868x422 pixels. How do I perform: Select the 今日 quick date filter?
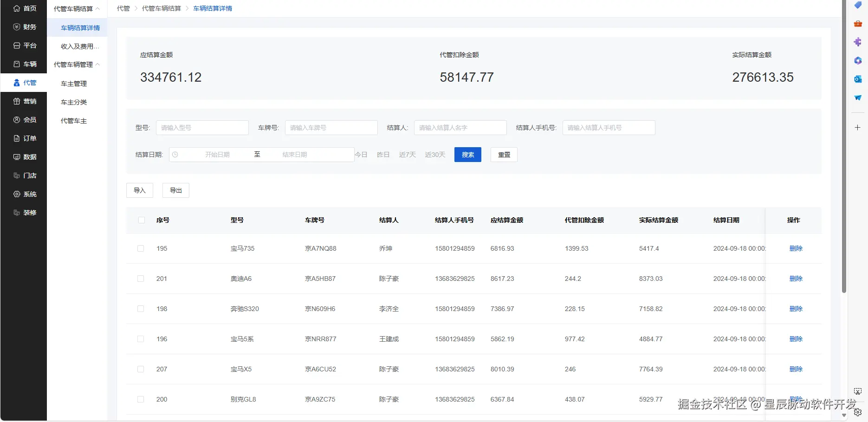tap(361, 155)
